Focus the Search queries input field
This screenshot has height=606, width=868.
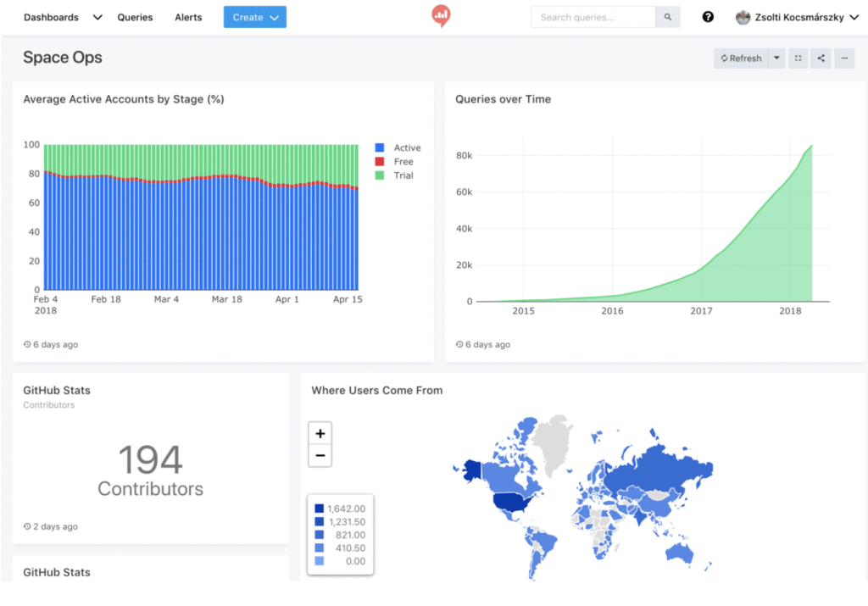click(x=593, y=17)
